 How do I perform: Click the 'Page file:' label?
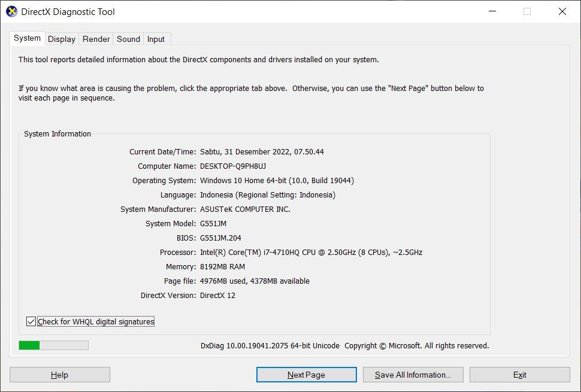pos(180,281)
